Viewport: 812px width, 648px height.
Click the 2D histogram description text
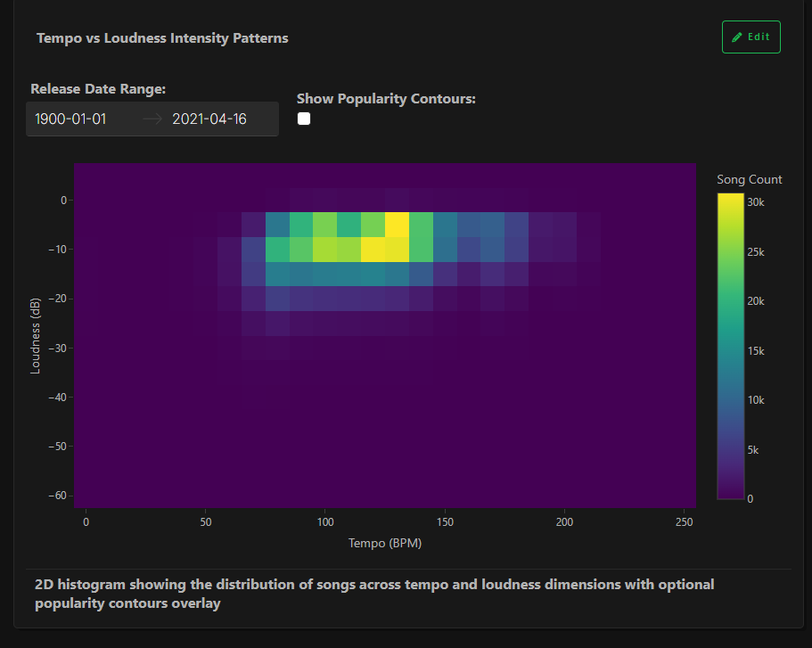(374, 595)
